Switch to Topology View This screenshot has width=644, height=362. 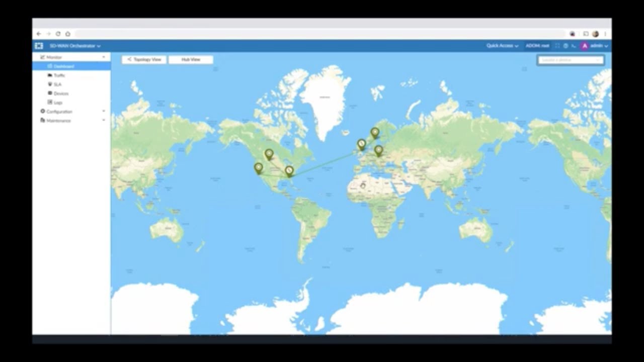tap(144, 59)
